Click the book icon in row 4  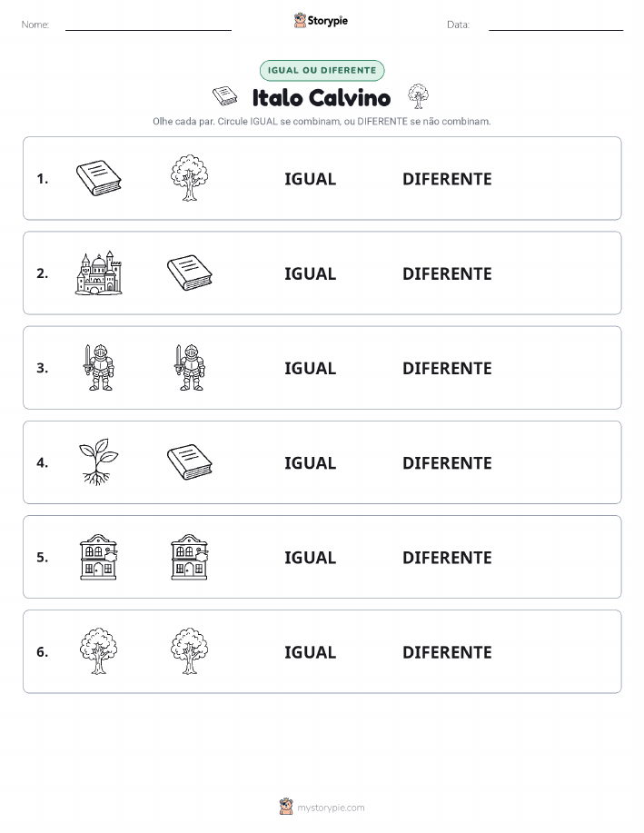point(190,461)
